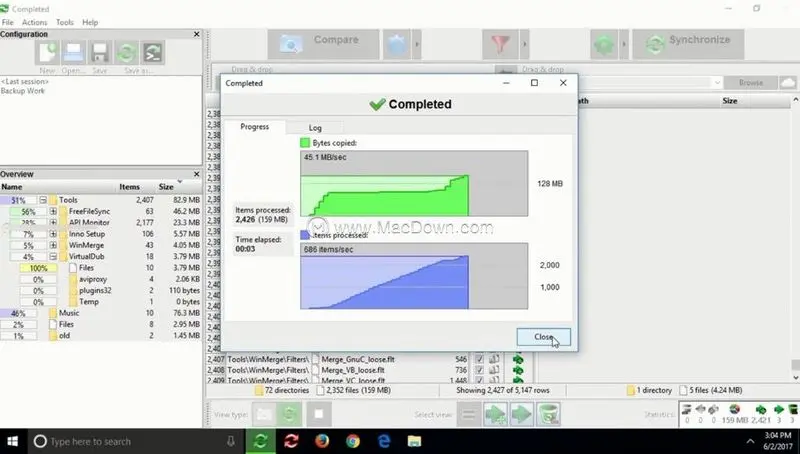800x454 pixels.
Task: Open File Explorer from the taskbar
Action: tap(414, 441)
